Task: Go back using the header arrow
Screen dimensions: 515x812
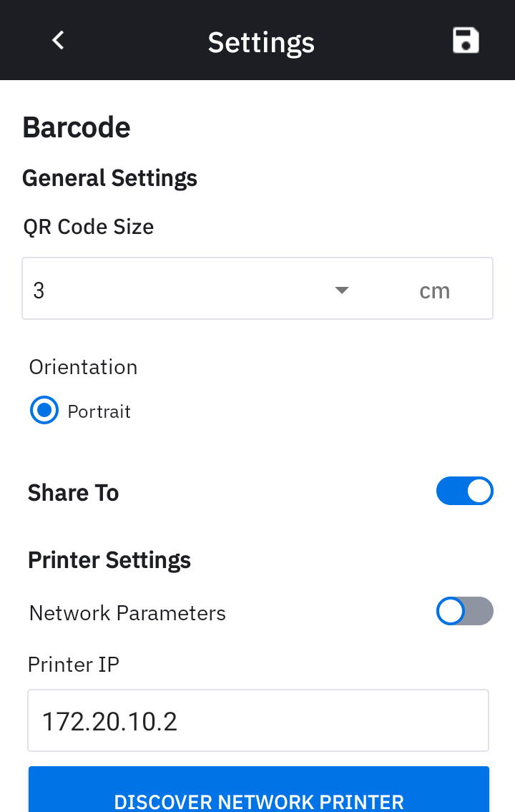Action: (x=59, y=41)
